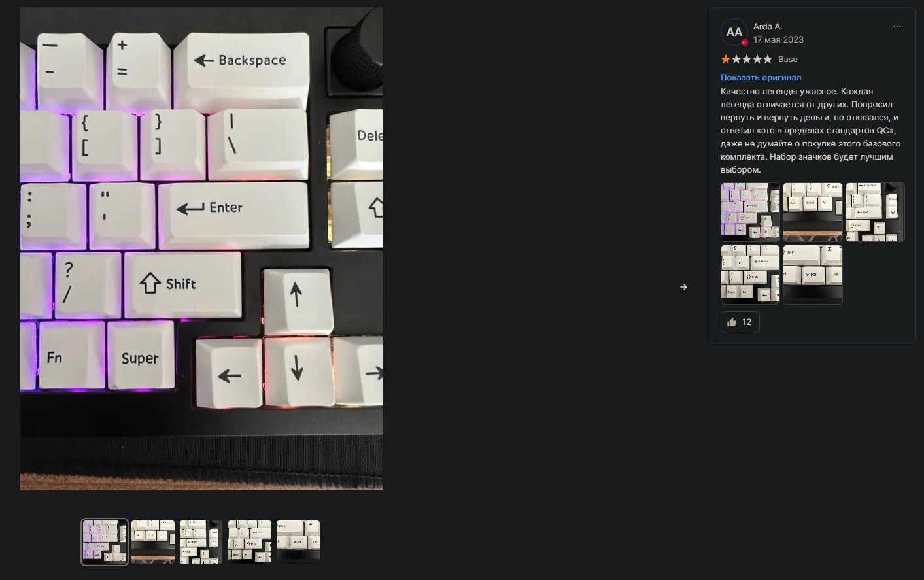Open third review photo in top row

[875, 212]
